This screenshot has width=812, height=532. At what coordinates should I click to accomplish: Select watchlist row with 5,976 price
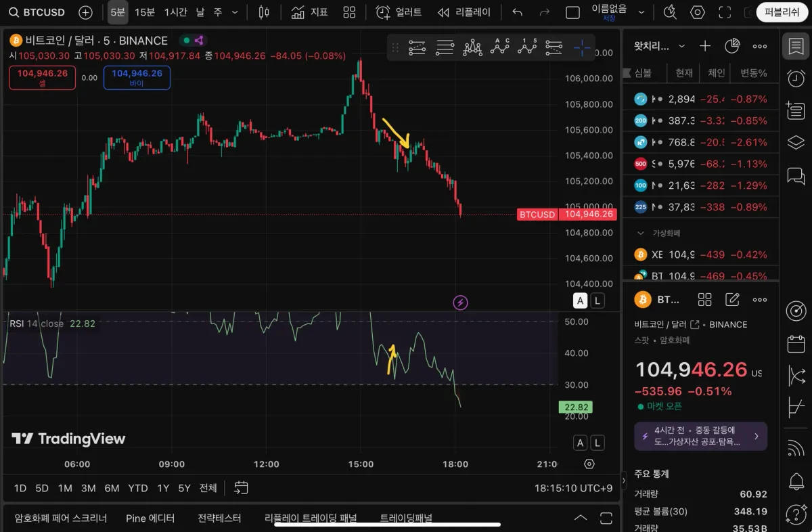tap(701, 164)
